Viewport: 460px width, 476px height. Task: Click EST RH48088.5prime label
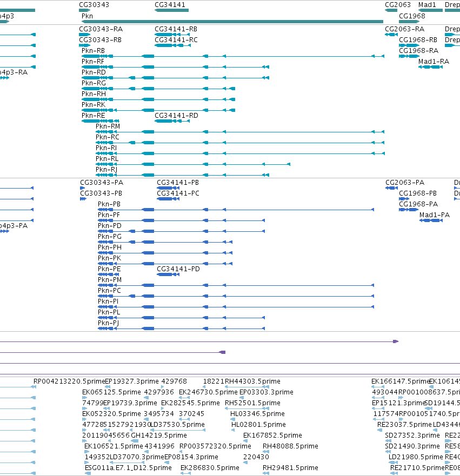coord(291,446)
